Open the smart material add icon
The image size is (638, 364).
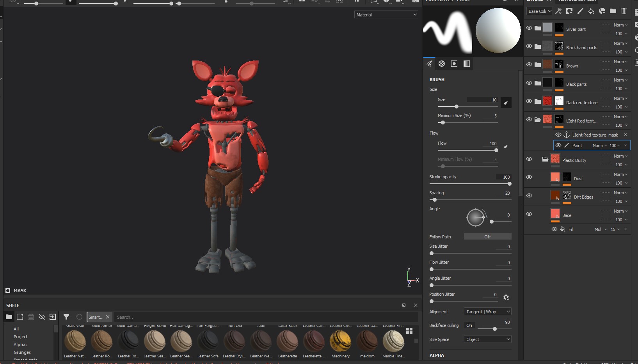[602, 11]
